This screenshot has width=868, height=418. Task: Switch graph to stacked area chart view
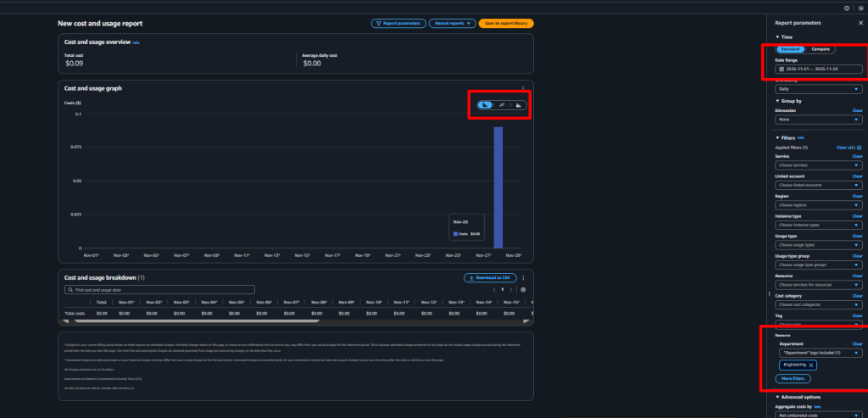click(x=519, y=105)
